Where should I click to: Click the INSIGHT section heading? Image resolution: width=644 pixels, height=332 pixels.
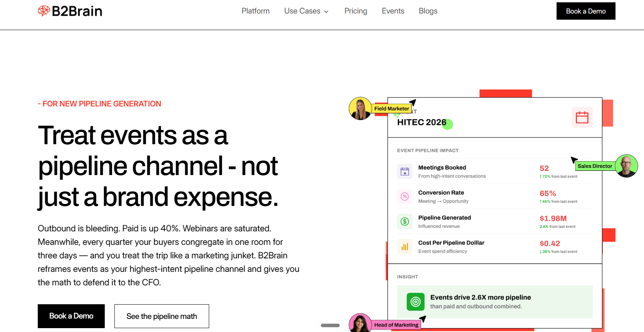tap(408, 276)
